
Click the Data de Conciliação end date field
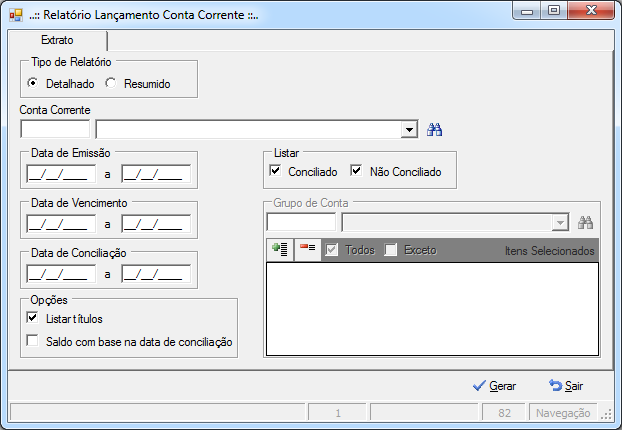156,274
